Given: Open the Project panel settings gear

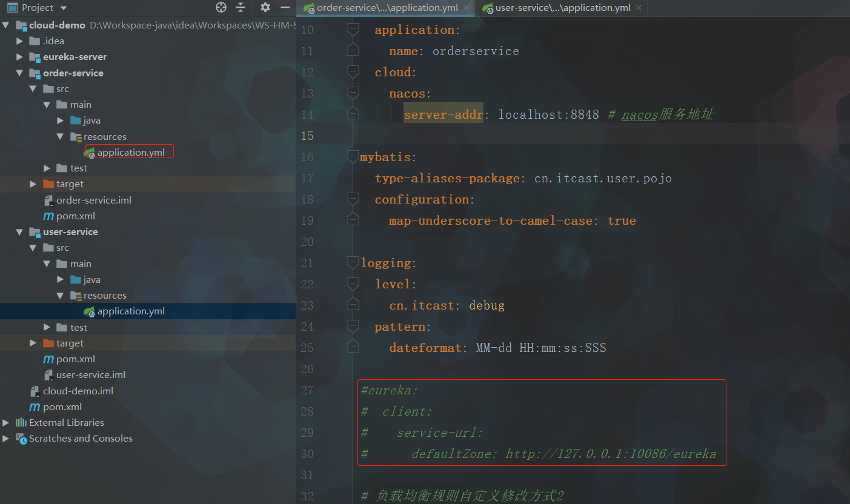Looking at the screenshot, I should [265, 7].
